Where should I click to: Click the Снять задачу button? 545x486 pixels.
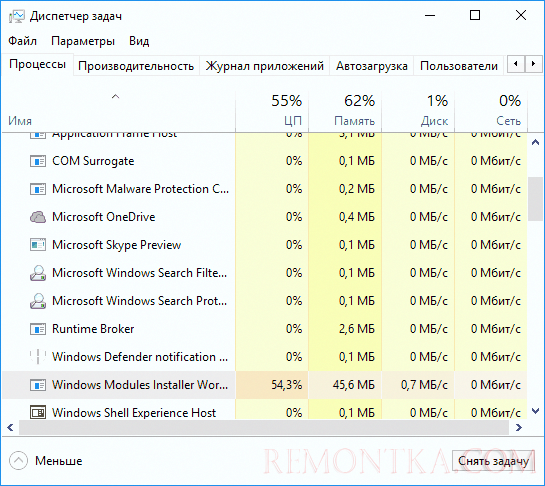[x=493, y=461]
